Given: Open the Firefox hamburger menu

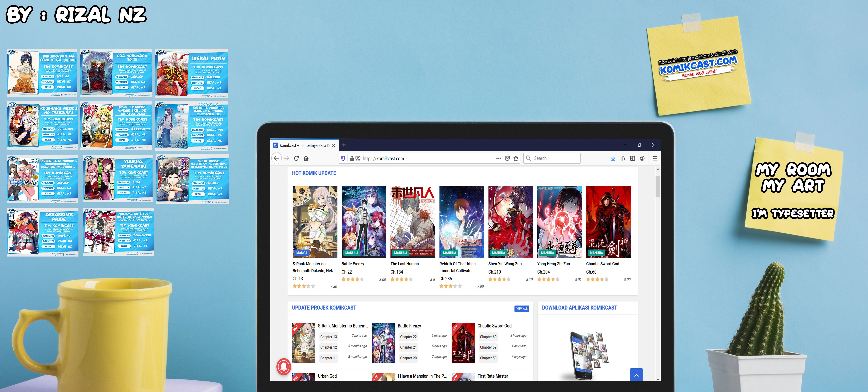Looking at the screenshot, I should (655, 158).
